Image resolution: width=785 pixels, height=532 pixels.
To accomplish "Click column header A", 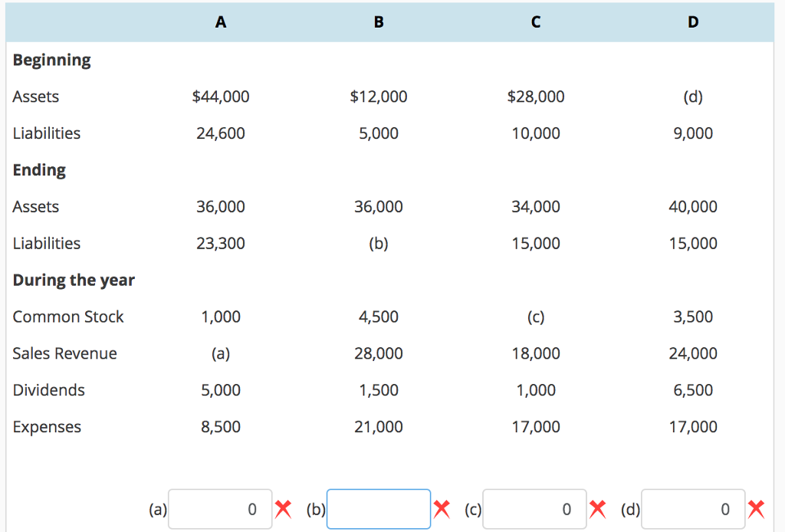I will click(x=221, y=23).
